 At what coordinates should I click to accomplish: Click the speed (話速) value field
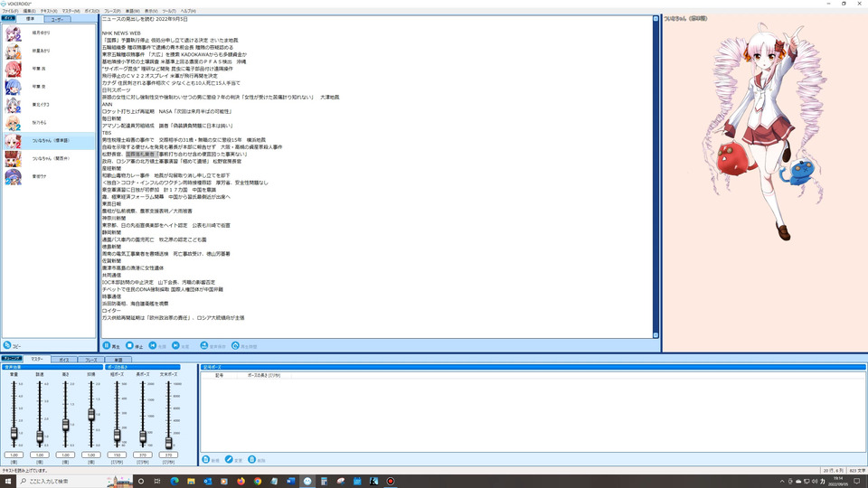(x=40, y=455)
